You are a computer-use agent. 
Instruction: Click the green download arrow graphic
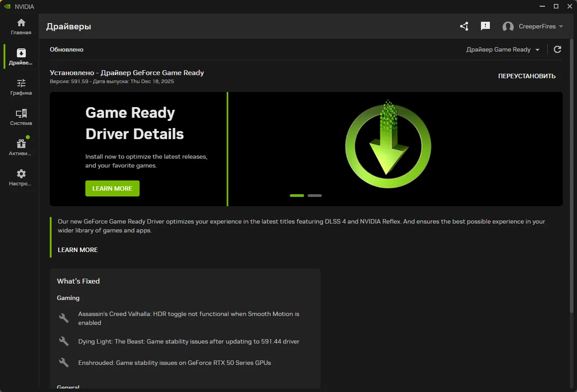[x=388, y=145]
